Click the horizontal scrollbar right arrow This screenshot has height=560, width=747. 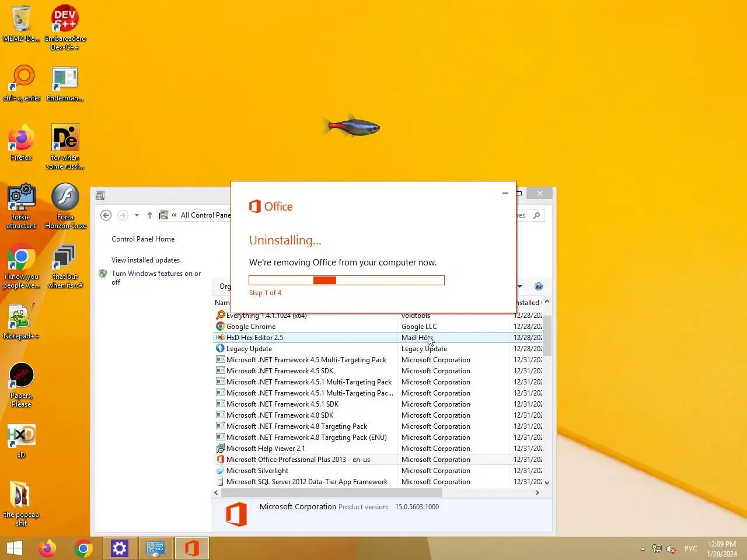click(537, 493)
